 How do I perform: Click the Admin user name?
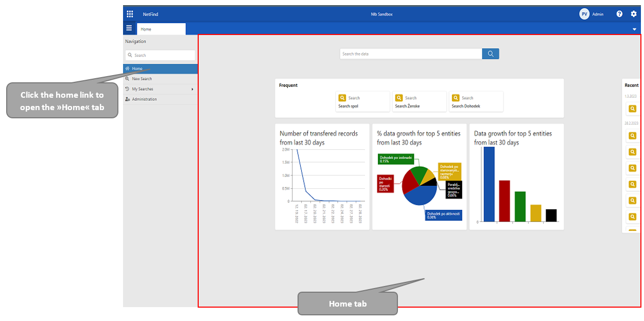click(x=598, y=14)
